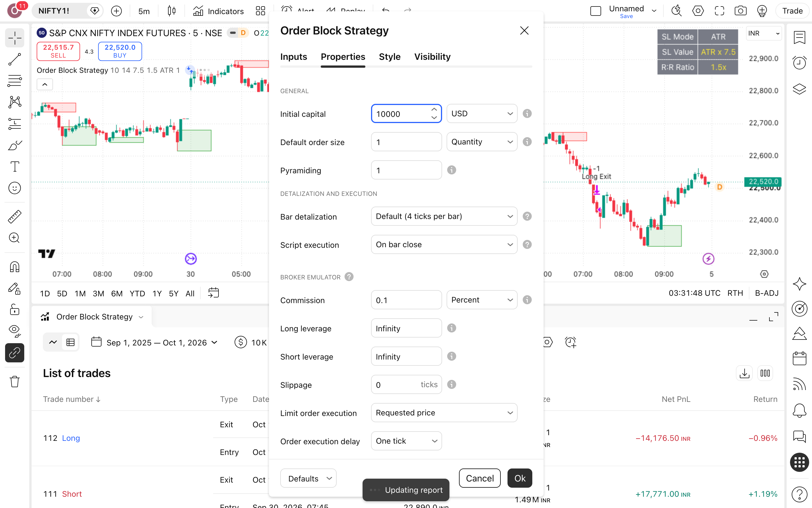Expand the Script execution dropdown
Screen dimensions: 812x508
(444, 245)
